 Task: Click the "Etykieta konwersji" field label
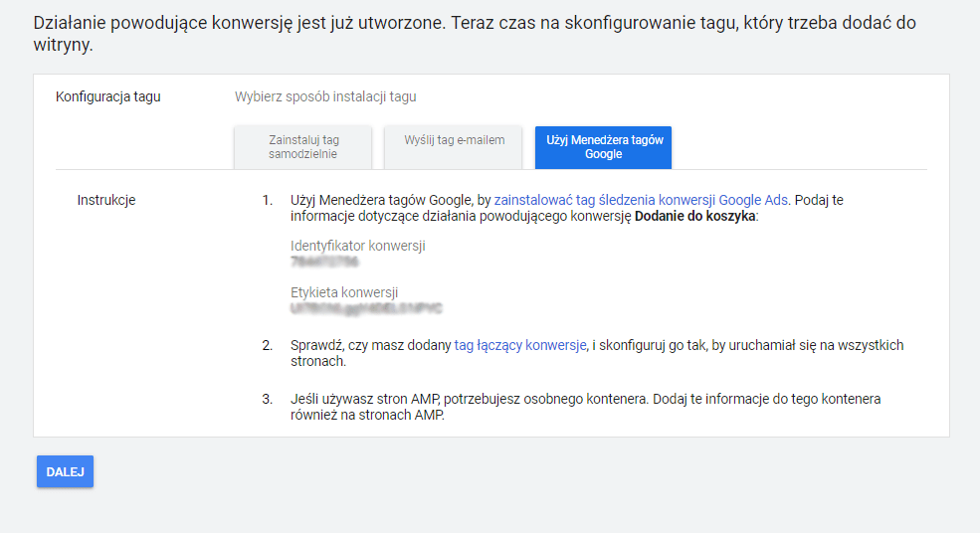tap(344, 292)
